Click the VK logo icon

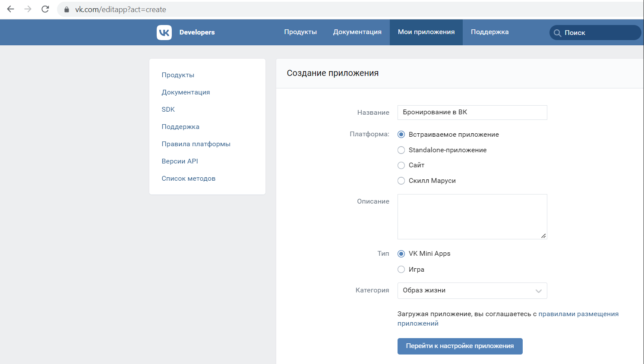point(164,32)
